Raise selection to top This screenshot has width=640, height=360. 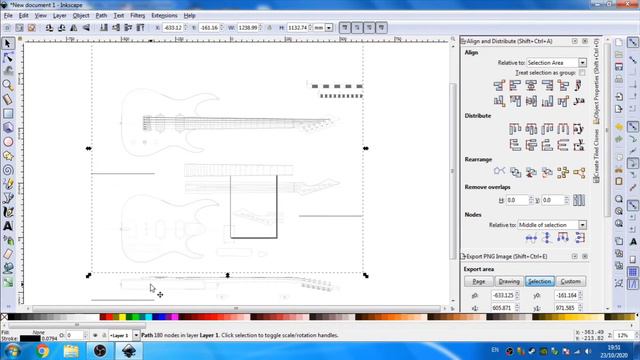140,28
